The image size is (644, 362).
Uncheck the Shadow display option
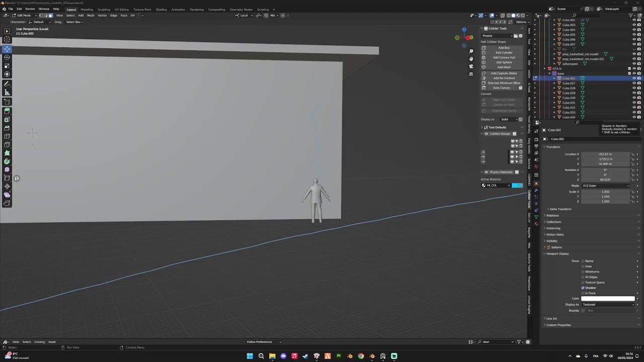point(583,288)
